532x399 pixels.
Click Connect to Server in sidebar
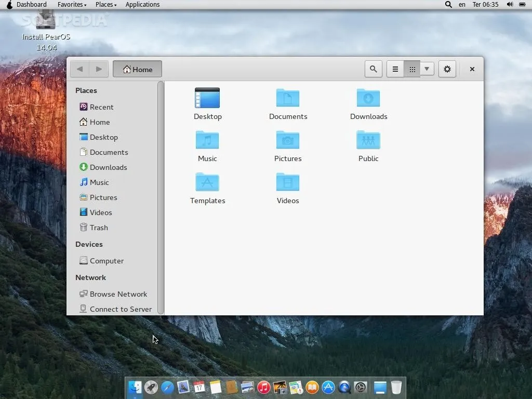[x=121, y=309]
